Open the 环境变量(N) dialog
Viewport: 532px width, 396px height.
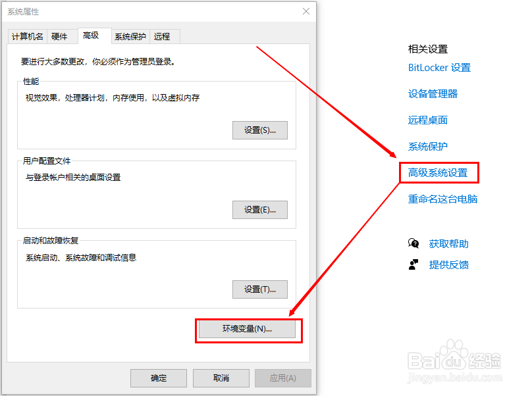pyautogui.click(x=248, y=330)
